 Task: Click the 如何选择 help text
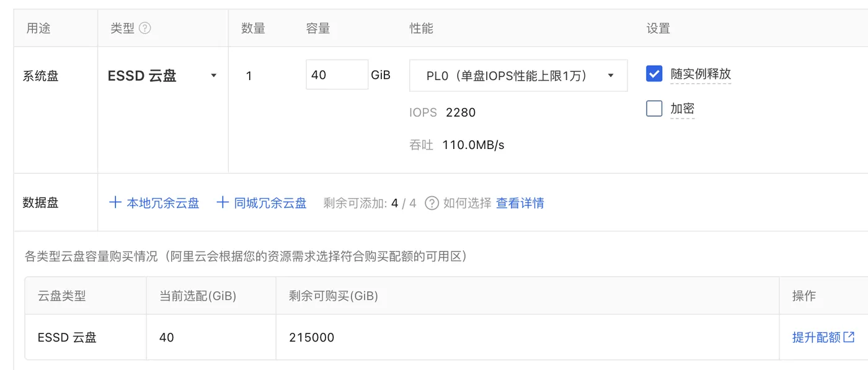[x=467, y=203]
